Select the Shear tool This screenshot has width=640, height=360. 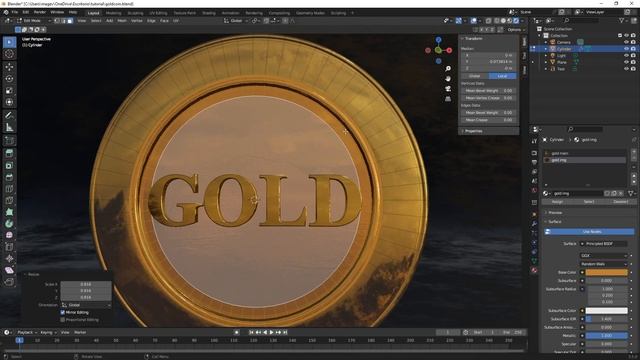9,270
